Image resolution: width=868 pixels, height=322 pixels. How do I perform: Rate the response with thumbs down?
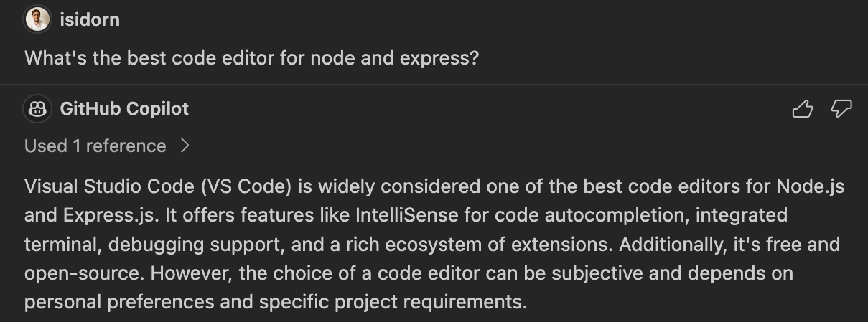click(x=841, y=109)
